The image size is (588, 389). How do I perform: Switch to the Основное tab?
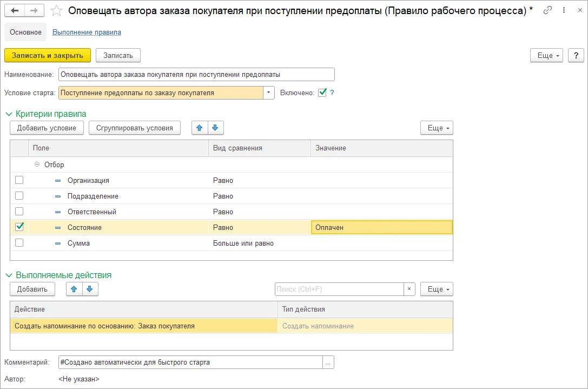pyautogui.click(x=25, y=32)
